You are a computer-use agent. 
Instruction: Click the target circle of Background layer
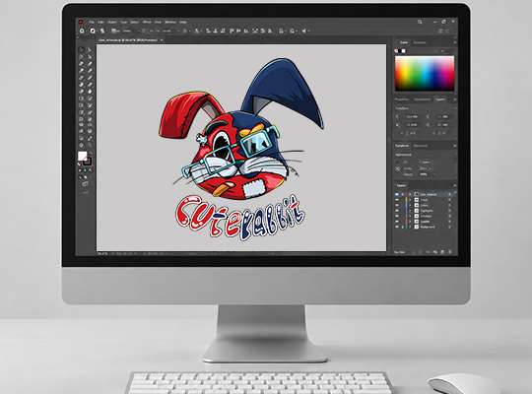449,227
